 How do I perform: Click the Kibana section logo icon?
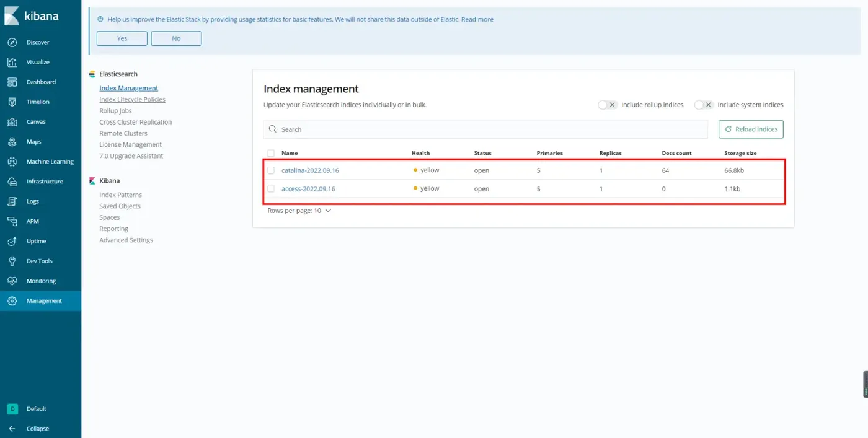click(x=92, y=181)
